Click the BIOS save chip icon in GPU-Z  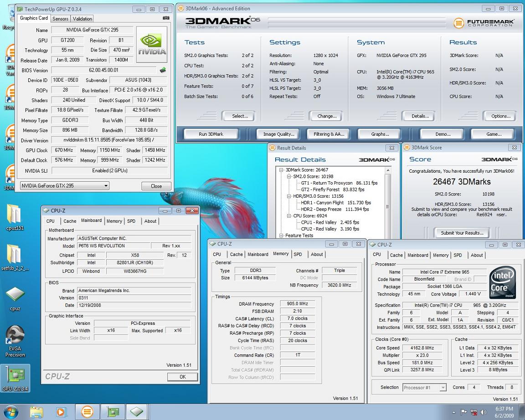163,70
